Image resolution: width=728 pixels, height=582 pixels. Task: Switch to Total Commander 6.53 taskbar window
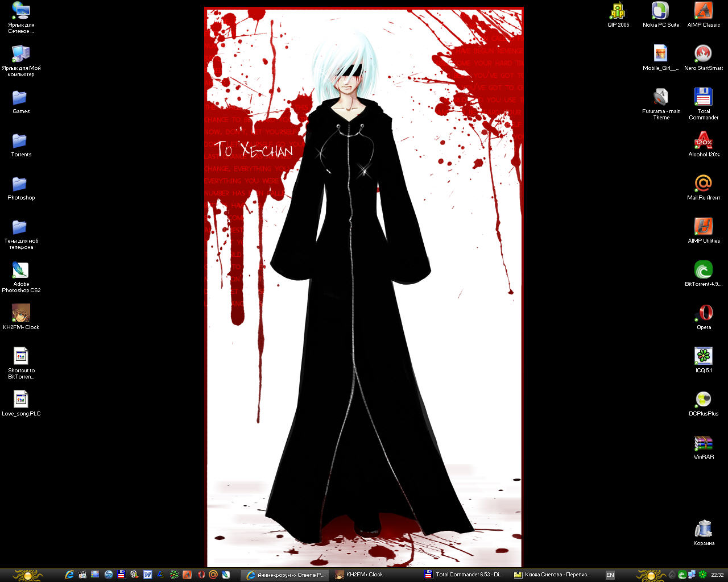(x=465, y=575)
